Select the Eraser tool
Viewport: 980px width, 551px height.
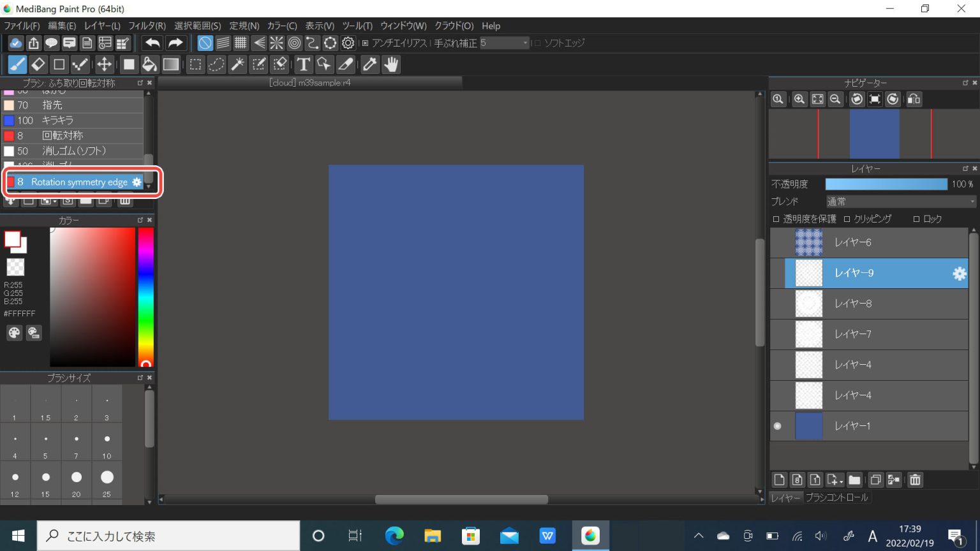point(38,64)
